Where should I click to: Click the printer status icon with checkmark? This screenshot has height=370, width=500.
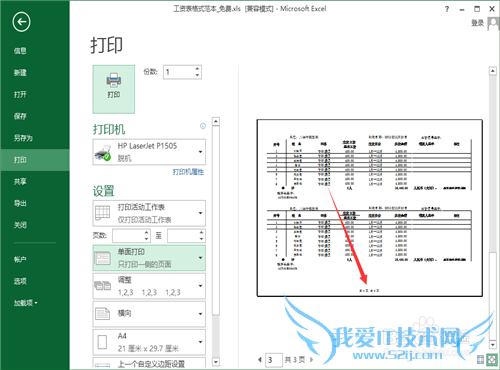103,153
